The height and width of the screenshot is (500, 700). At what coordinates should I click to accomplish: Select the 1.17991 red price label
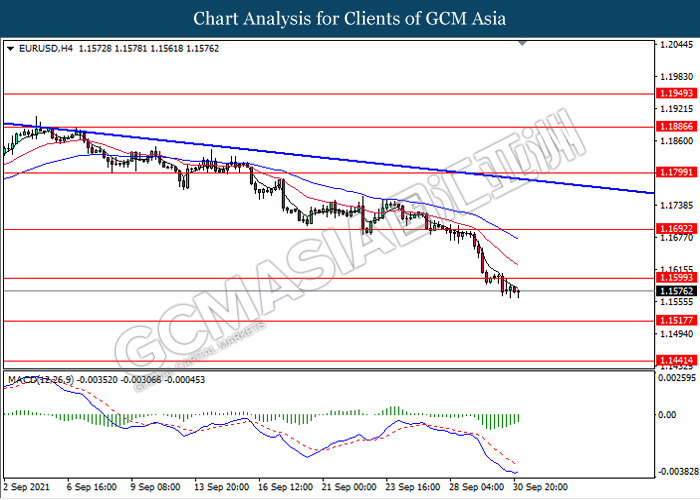(676, 172)
